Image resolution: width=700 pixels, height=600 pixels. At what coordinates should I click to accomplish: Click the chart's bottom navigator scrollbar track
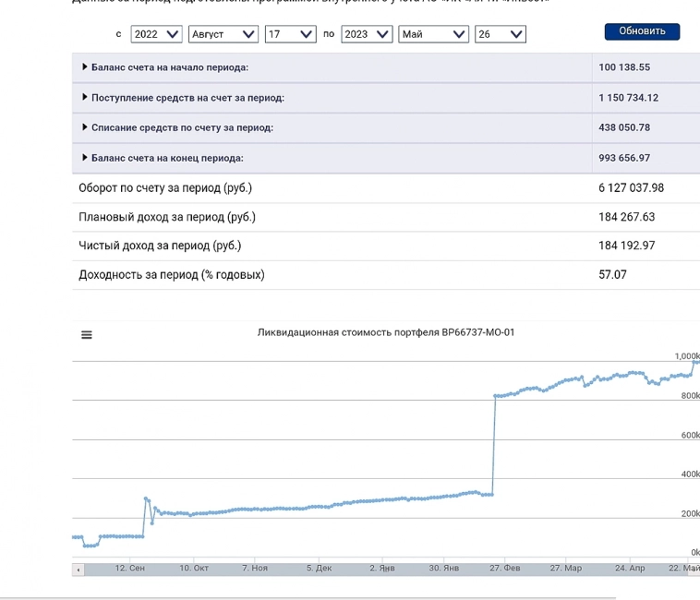pyautogui.click(x=388, y=570)
